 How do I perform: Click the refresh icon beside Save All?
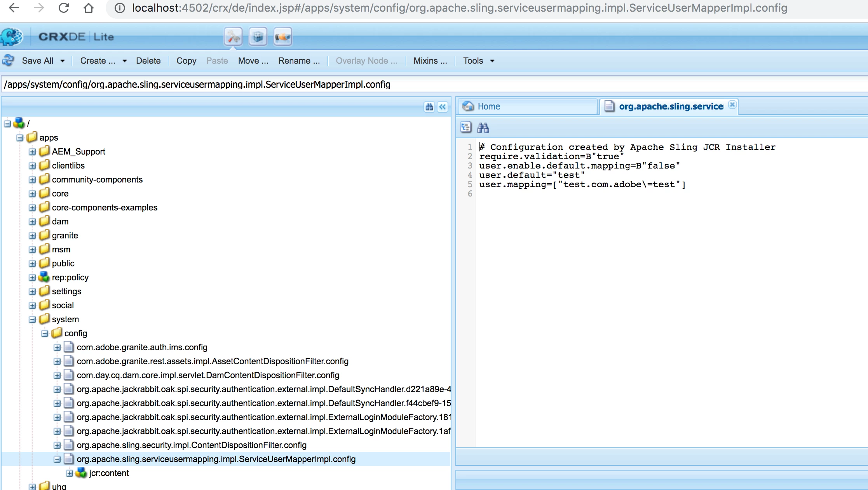[8, 61]
